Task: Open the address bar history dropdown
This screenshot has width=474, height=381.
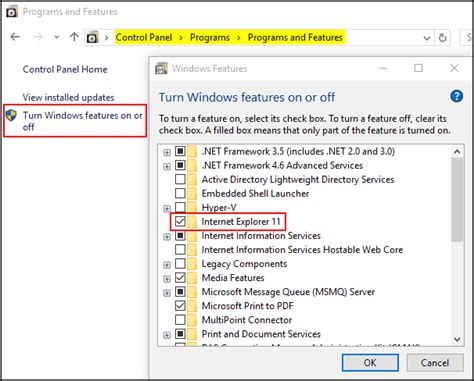Action: coord(427,38)
